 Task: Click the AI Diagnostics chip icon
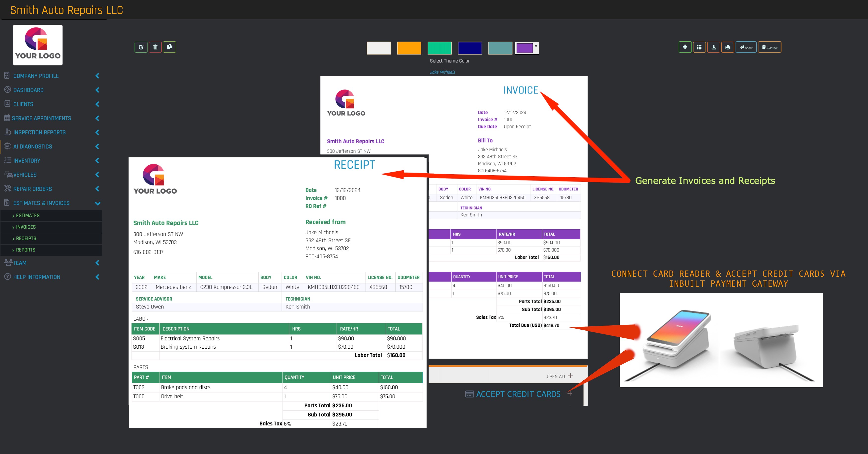coord(7,146)
